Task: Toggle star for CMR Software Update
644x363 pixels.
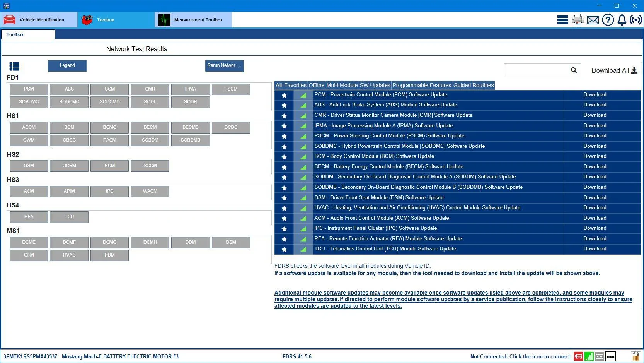Action: point(284,116)
